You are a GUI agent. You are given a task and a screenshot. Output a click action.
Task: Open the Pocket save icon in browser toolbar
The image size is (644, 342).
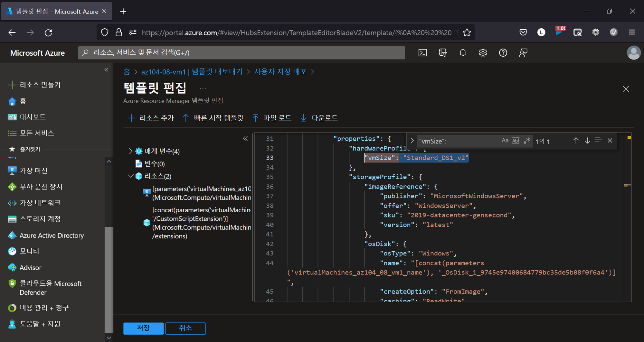point(523,32)
